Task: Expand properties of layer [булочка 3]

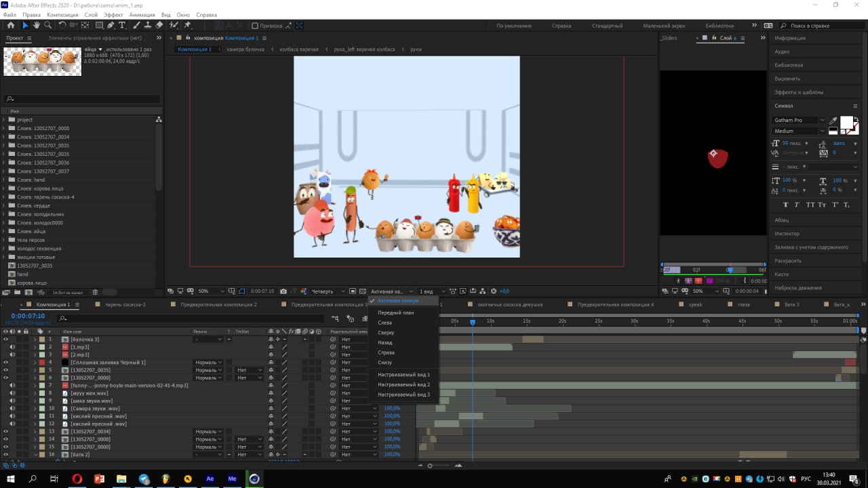Action: [35, 339]
